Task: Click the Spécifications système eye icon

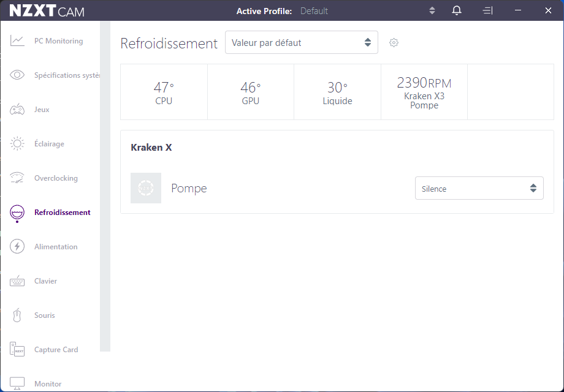Action: (x=17, y=75)
